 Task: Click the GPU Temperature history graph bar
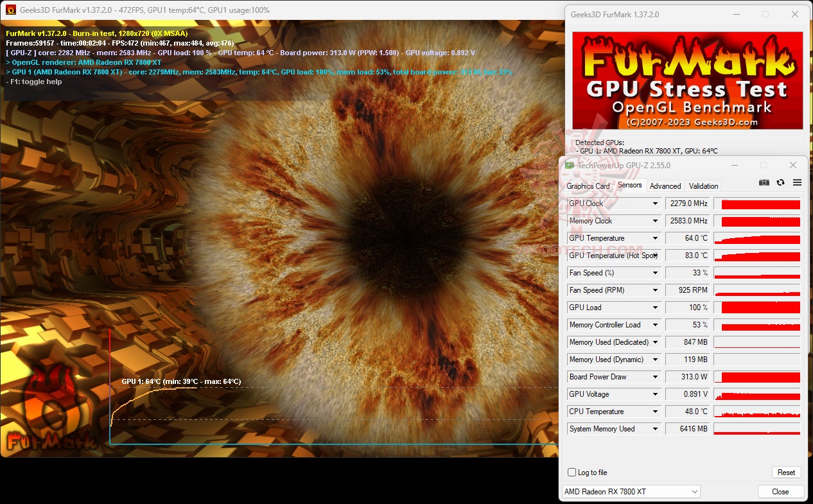(x=756, y=238)
